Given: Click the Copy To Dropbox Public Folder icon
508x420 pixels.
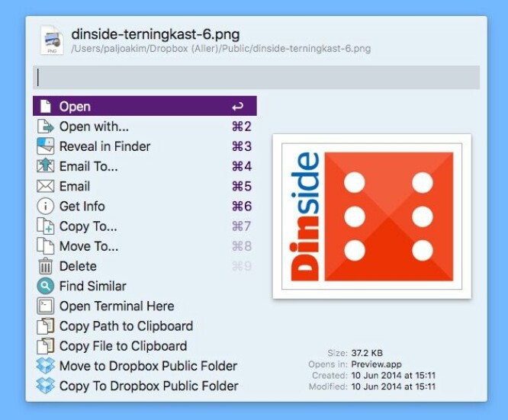Looking at the screenshot, I should [45, 386].
